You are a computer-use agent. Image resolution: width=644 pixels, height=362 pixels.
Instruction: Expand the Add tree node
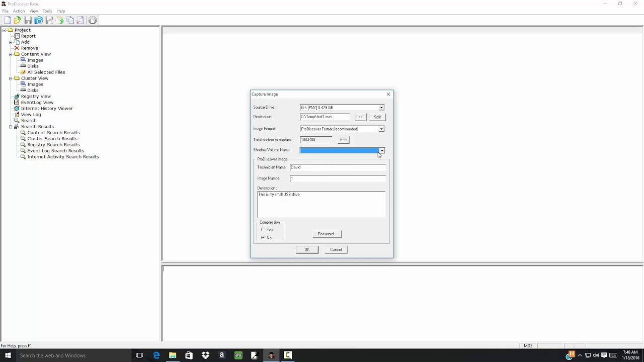11,42
